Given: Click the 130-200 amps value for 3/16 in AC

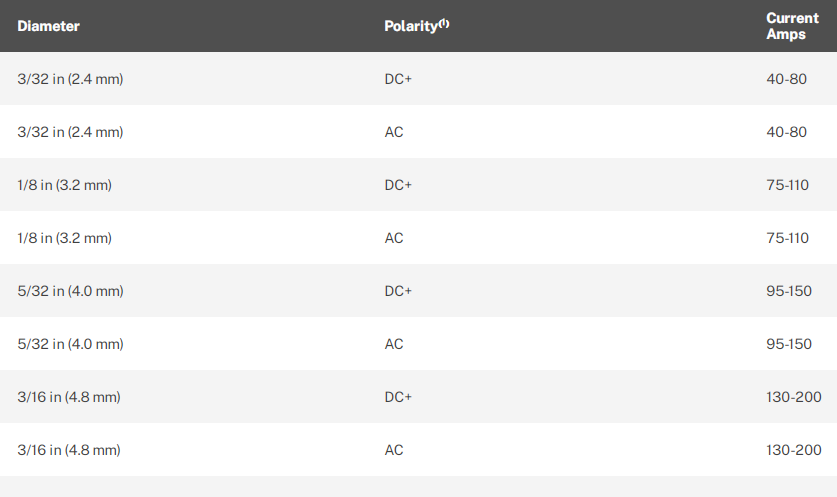Looking at the screenshot, I should point(792,450).
